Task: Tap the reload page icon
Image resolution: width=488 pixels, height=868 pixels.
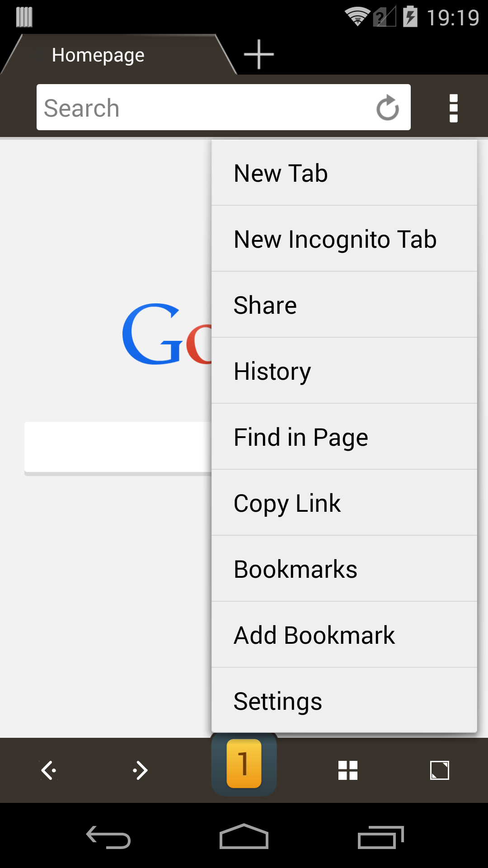Action: [387, 108]
